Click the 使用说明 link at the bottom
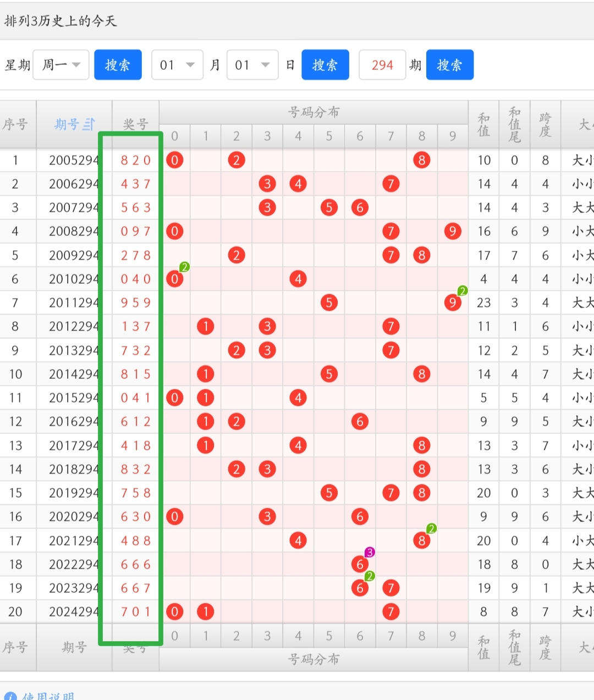594x700 pixels. coord(48,696)
